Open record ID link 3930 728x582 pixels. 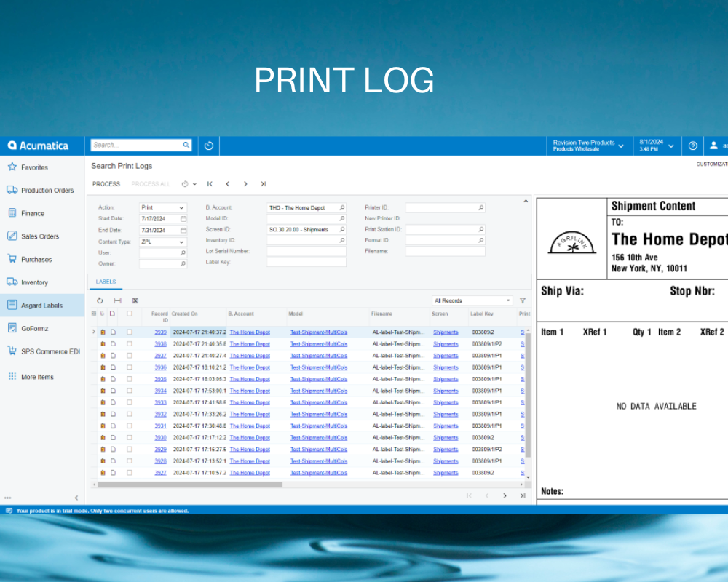click(x=160, y=438)
